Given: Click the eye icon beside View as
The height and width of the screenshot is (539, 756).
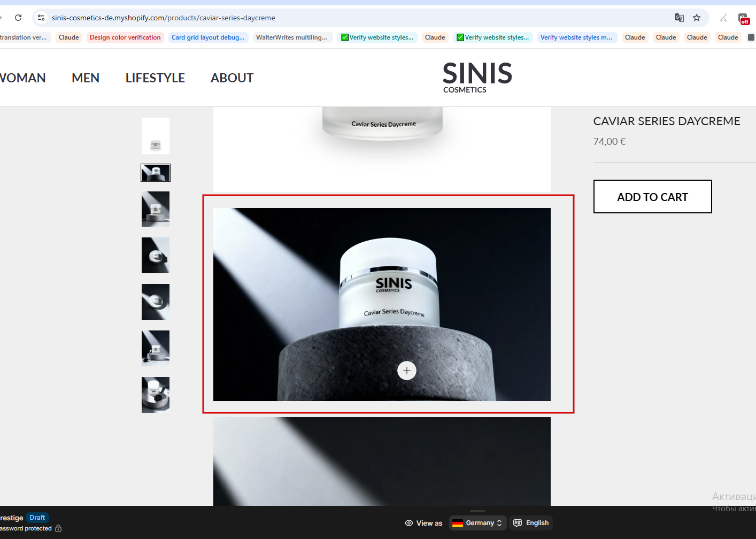Looking at the screenshot, I should (409, 523).
